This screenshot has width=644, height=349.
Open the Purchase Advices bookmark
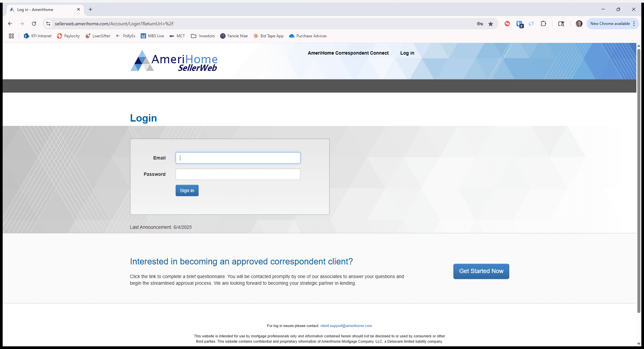308,36
